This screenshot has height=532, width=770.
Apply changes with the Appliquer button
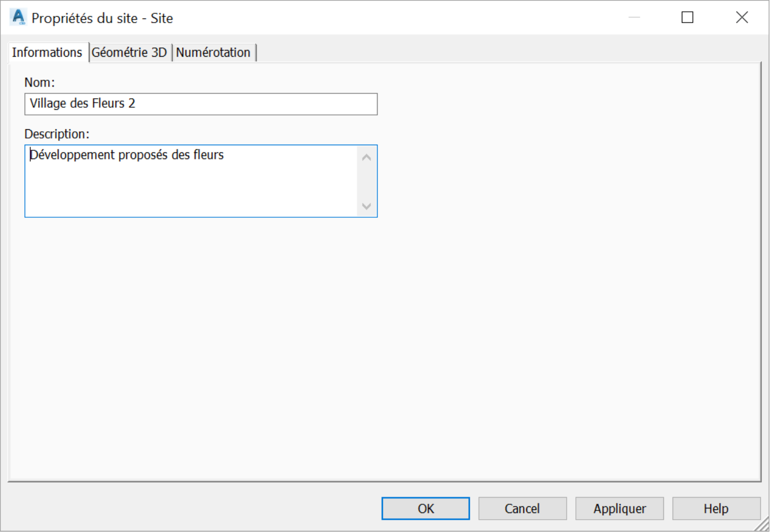[619, 508]
